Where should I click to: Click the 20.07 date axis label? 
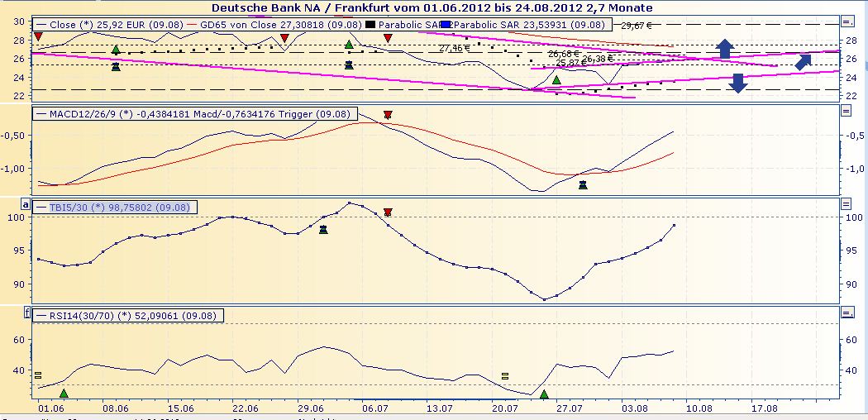505,408
